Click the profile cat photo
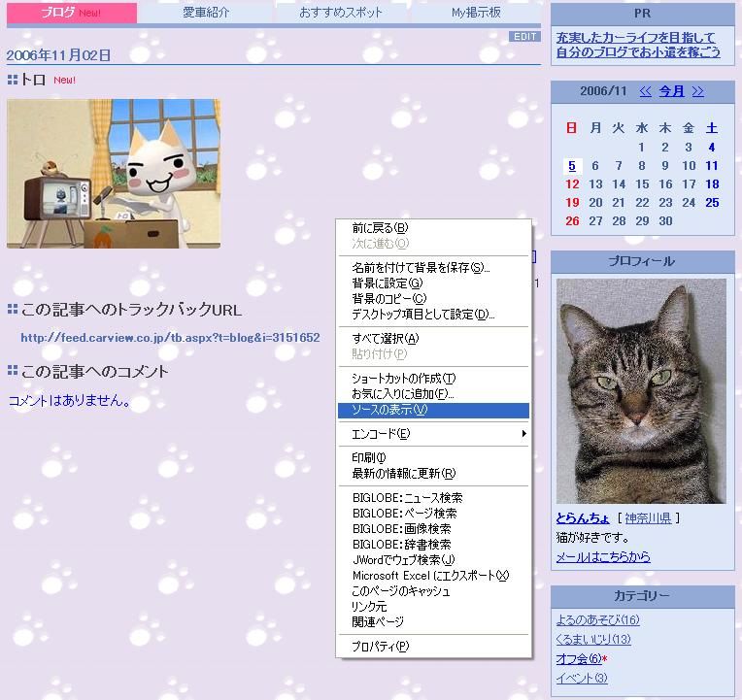Viewport: 742px width, 700px height. [x=641, y=390]
